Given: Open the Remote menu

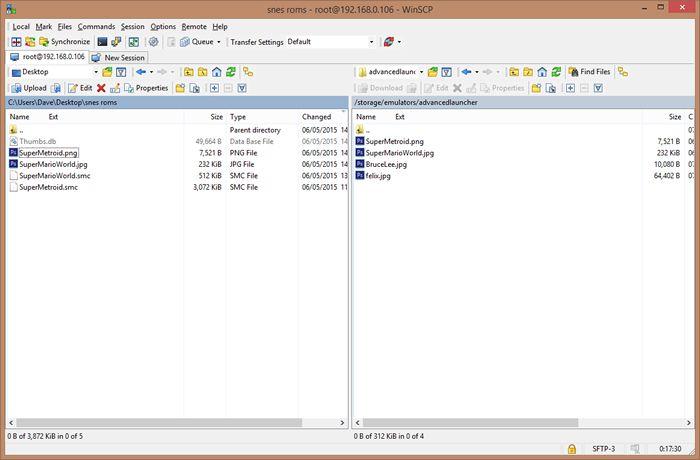Looking at the screenshot, I should click(x=194, y=27).
